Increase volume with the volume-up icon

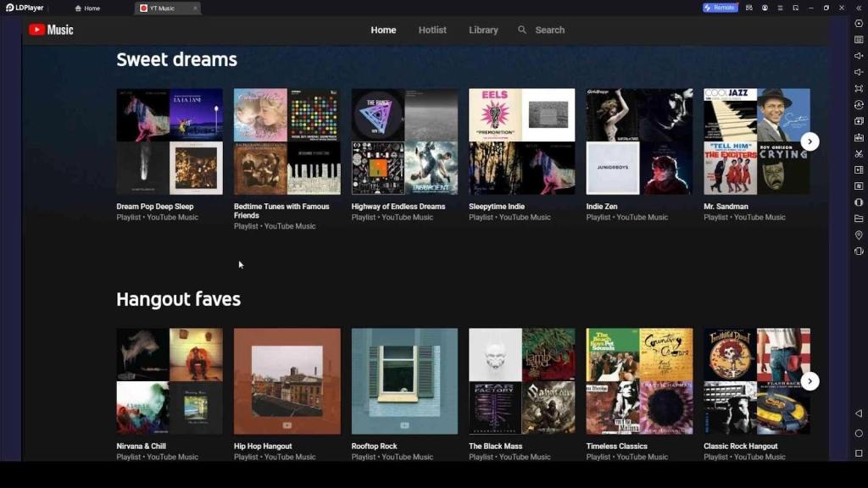click(x=859, y=57)
